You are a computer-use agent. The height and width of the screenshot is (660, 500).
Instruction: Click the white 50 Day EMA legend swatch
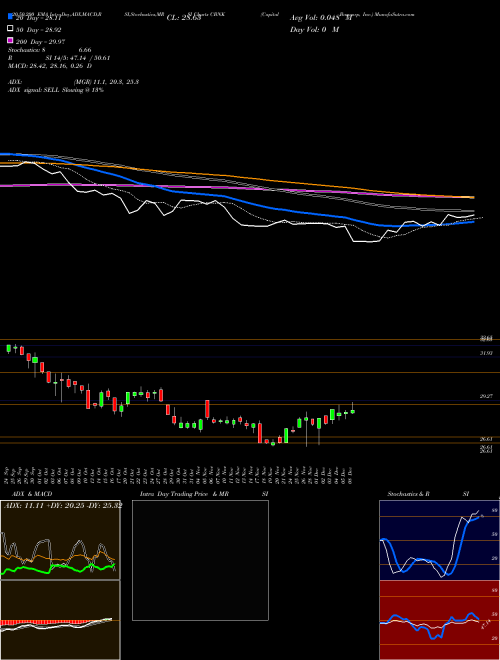tap(10, 28)
